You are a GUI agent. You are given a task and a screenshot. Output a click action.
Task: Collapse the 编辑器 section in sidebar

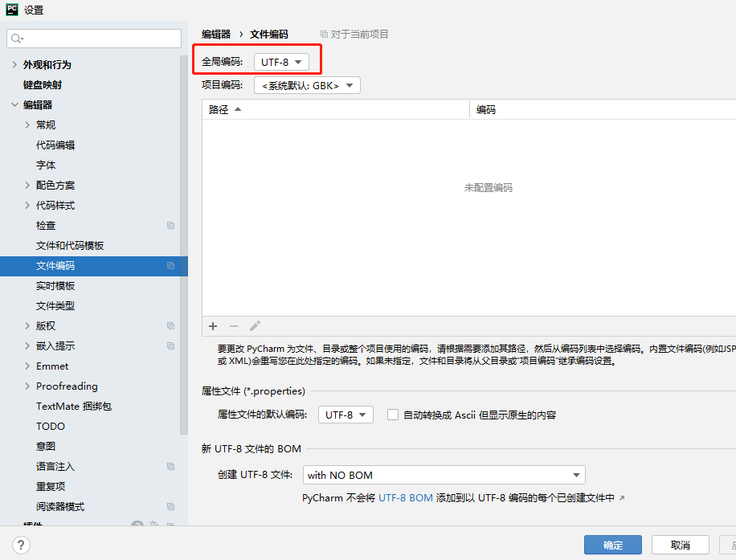tap(15, 104)
